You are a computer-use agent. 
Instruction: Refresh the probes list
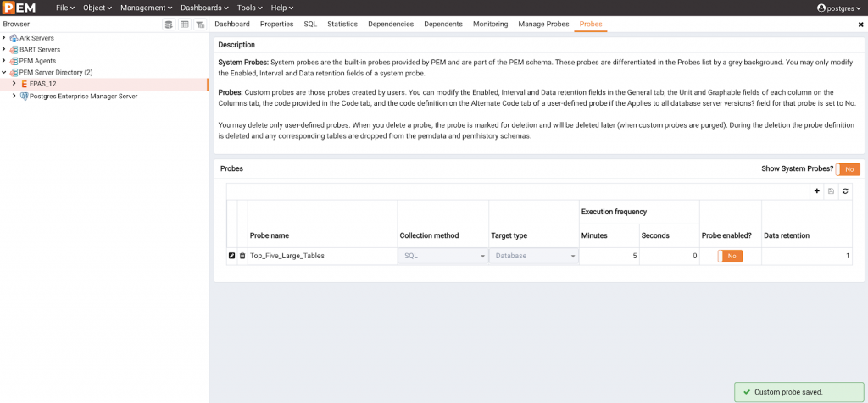click(x=845, y=191)
